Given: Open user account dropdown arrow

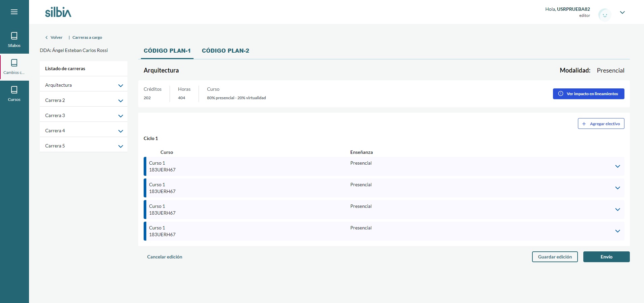Looking at the screenshot, I should 622,12.
